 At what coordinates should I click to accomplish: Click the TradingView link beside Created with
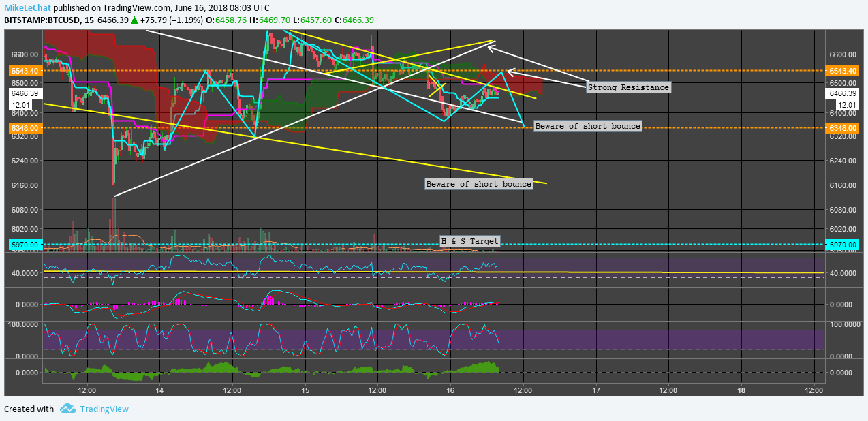104,409
